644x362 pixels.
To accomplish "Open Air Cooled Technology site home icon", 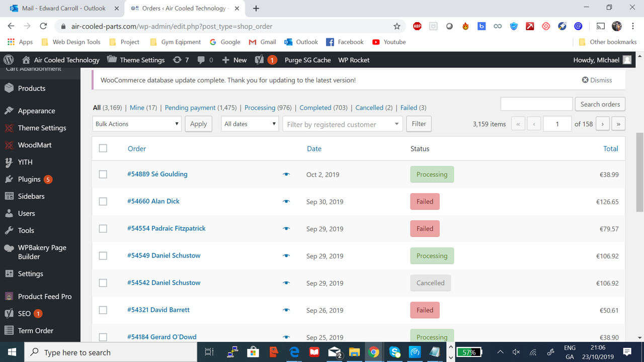I will coord(26,60).
